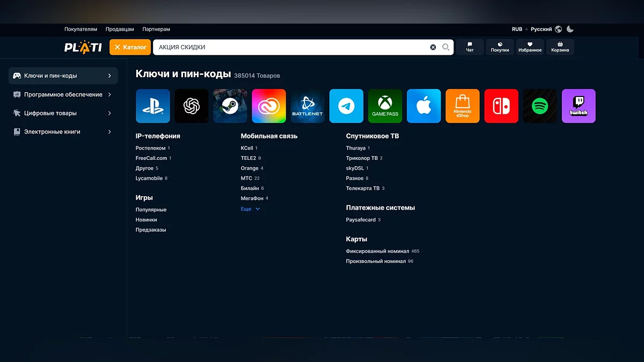The image size is (644, 362).
Task: Select the Telegram icon tile
Action: pos(346,106)
